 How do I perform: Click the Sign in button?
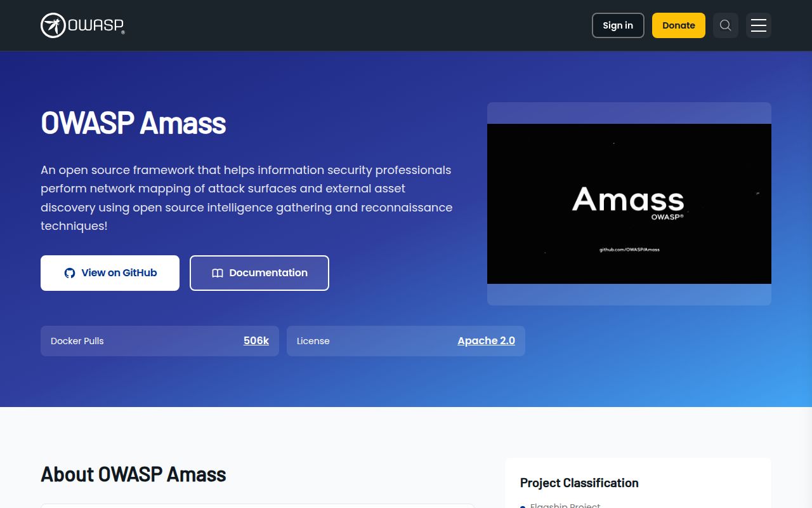click(618, 25)
